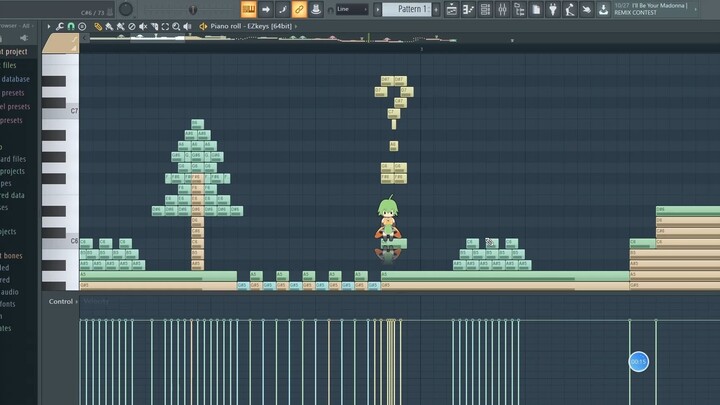Open the files folder in browser
Viewport: 720px width, 405px height.
tap(8, 66)
